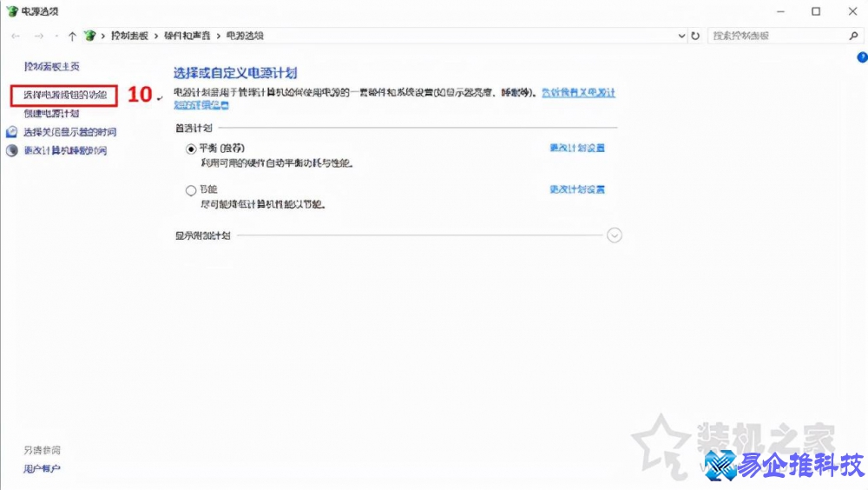868x490 pixels.
Task: Open the blue Help icon
Action: click(862, 57)
